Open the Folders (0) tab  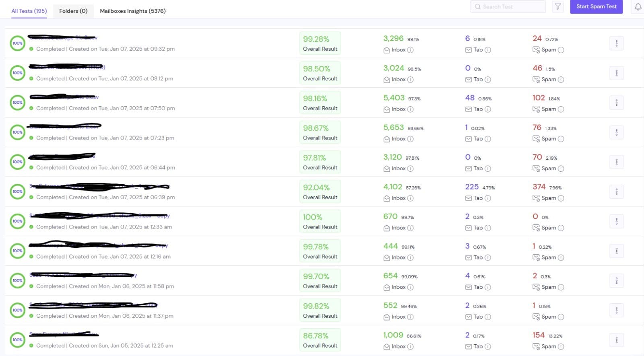pyautogui.click(x=73, y=11)
